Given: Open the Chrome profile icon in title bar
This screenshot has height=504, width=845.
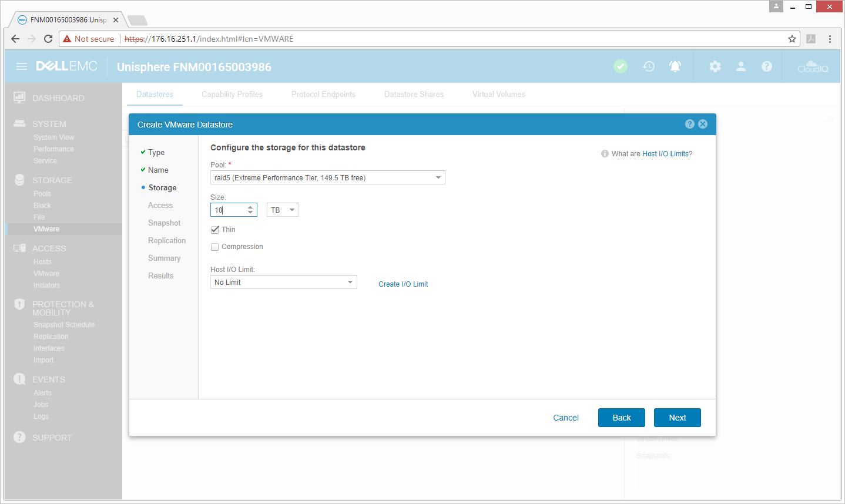Looking at the screenshot, I should pyautogui.click(x=776, y=6).
